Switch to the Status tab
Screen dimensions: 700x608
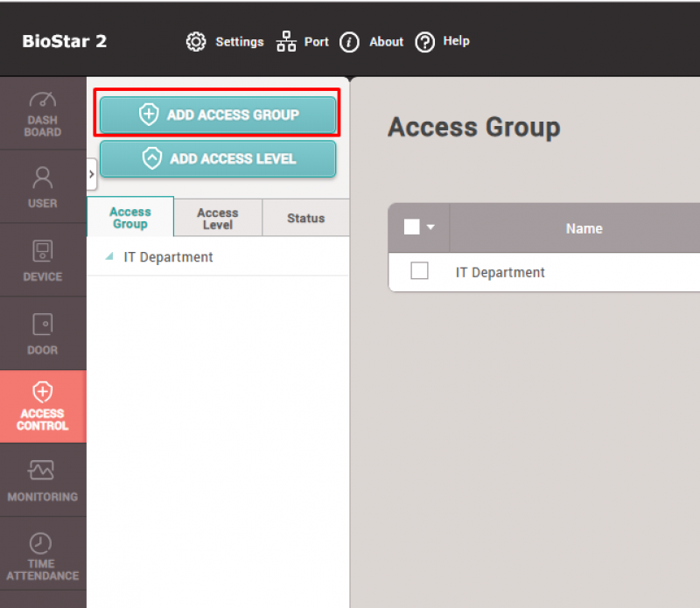pyautogui.click(x=305, y=218)
